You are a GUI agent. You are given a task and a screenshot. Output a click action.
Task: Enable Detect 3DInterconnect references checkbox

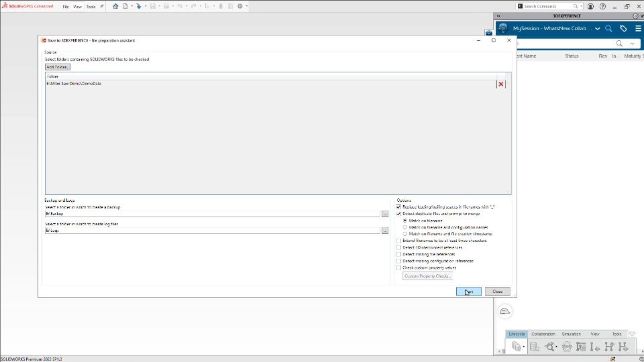398,247
